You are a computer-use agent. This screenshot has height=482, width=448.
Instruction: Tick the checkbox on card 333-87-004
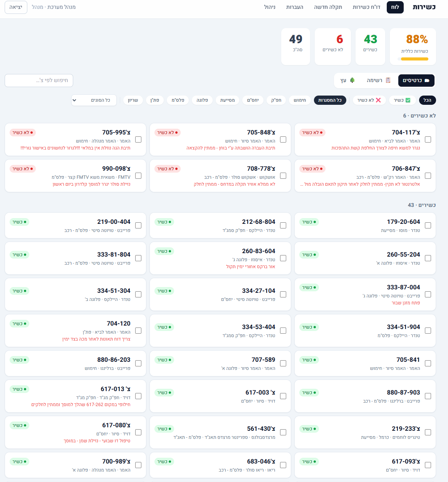[x=428, y=294]
